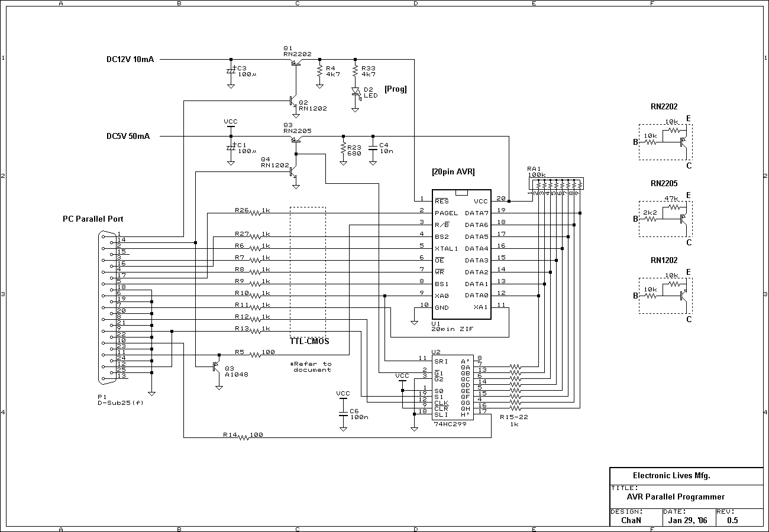Click the D2 LED symbol
Image resolution: width=769 pixels, height=532 pixels.
[x=356, y=92]
